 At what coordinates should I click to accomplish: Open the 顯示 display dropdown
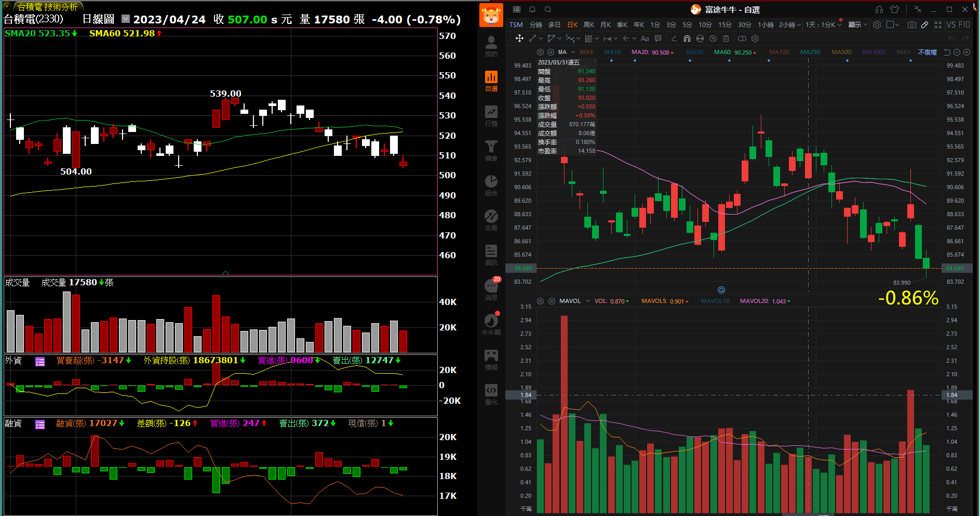coord(858,24)
